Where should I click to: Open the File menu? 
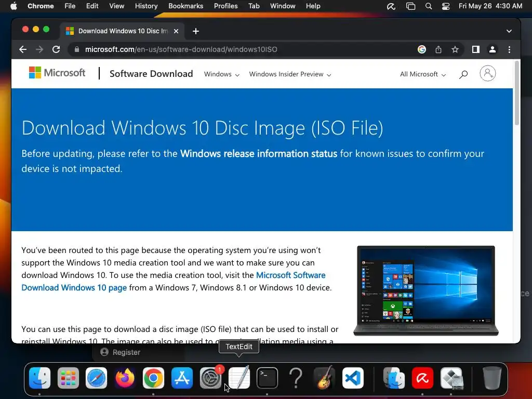coord(70,6)
